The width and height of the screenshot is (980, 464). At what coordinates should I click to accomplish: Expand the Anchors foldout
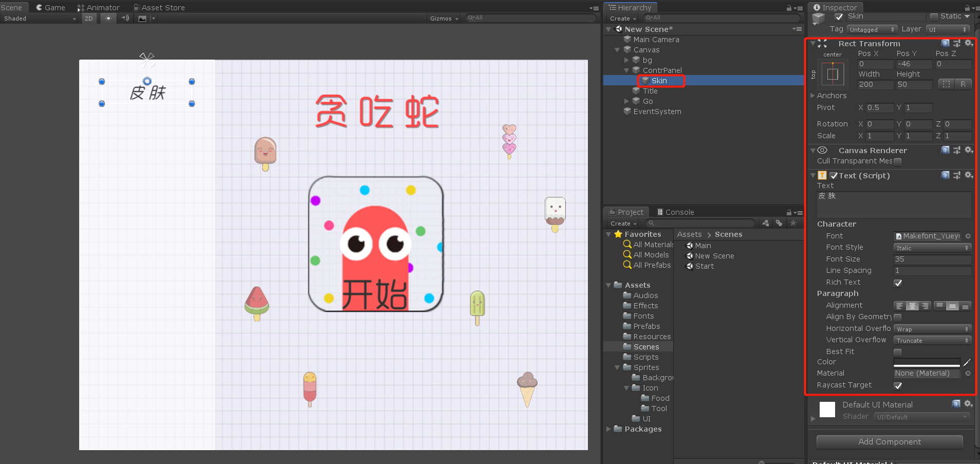[x=812, y=96]
